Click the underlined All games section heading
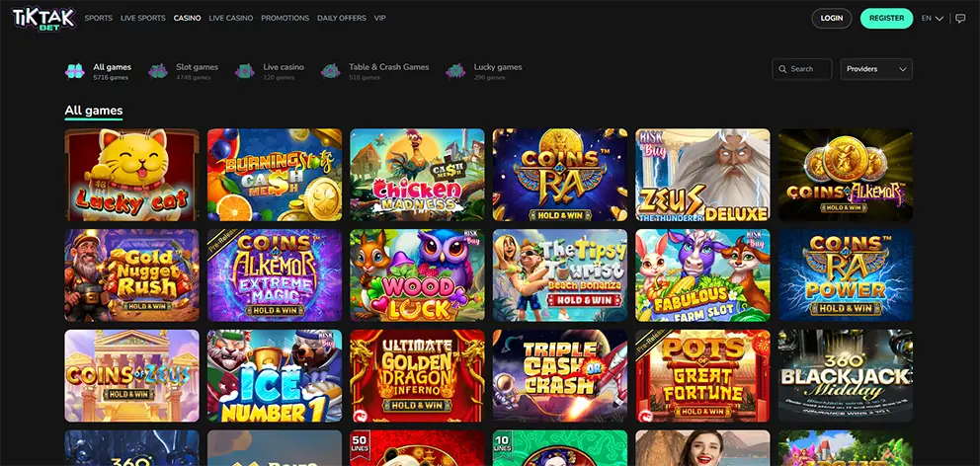 click(94, 112)
